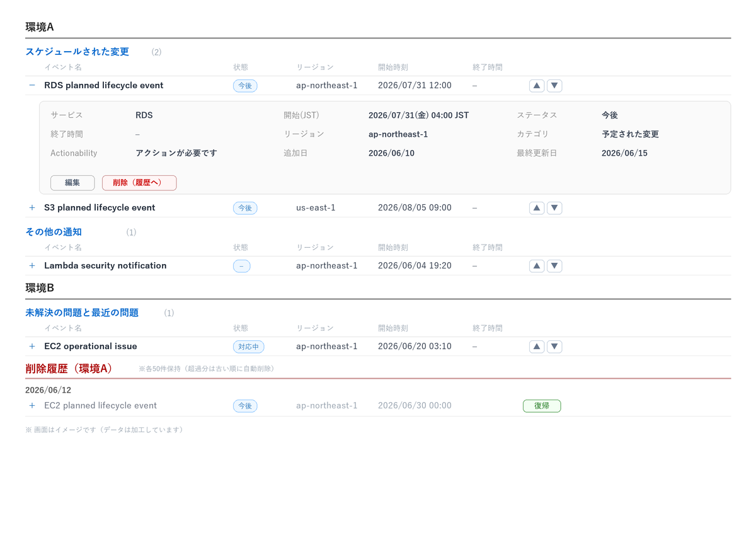
Task: Expand the EC2 operational issue row
Action: coord(32,346)
